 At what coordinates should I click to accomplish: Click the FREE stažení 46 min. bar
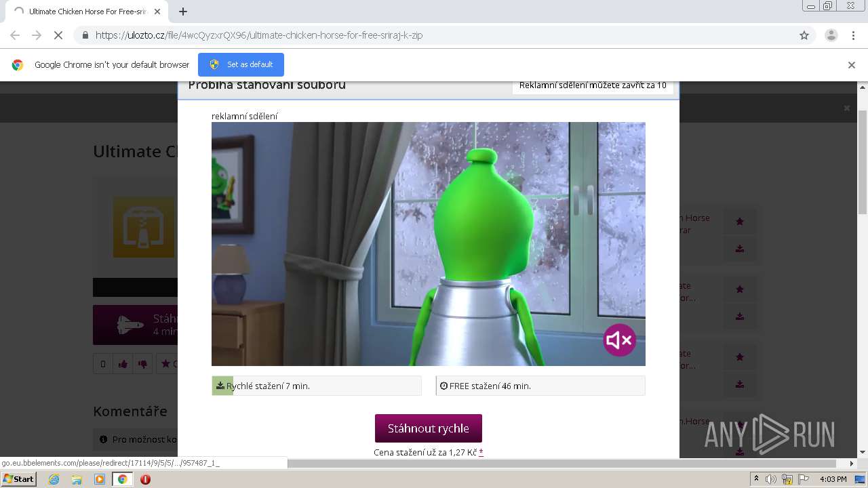coord(540,386)
